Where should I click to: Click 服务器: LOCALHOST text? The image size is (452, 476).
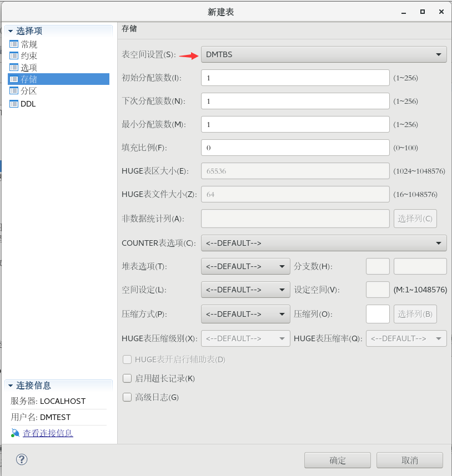(x=48, y=401)
